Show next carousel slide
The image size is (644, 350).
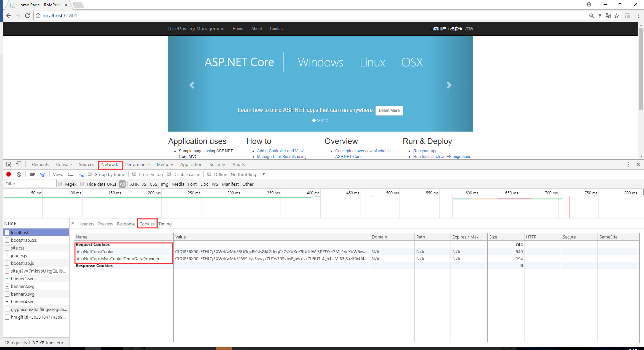pyautogui.click(x=449, y=85)
